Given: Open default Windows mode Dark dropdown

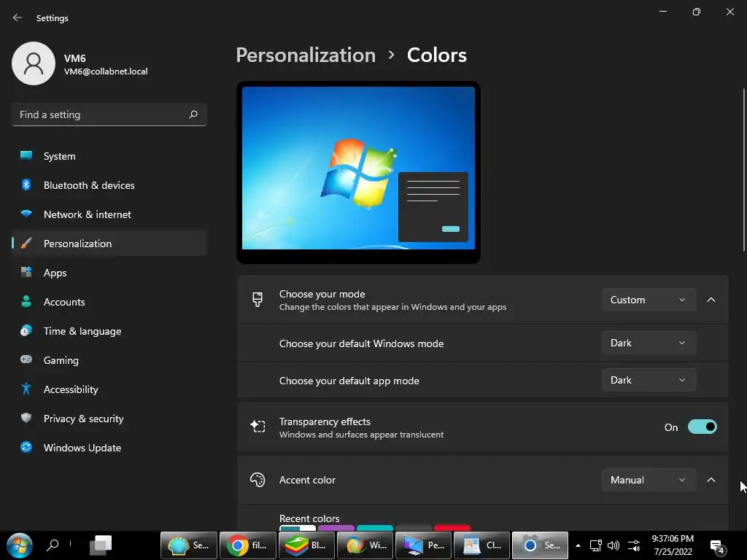Looking at the screenshot, I should tap(649, 343).
